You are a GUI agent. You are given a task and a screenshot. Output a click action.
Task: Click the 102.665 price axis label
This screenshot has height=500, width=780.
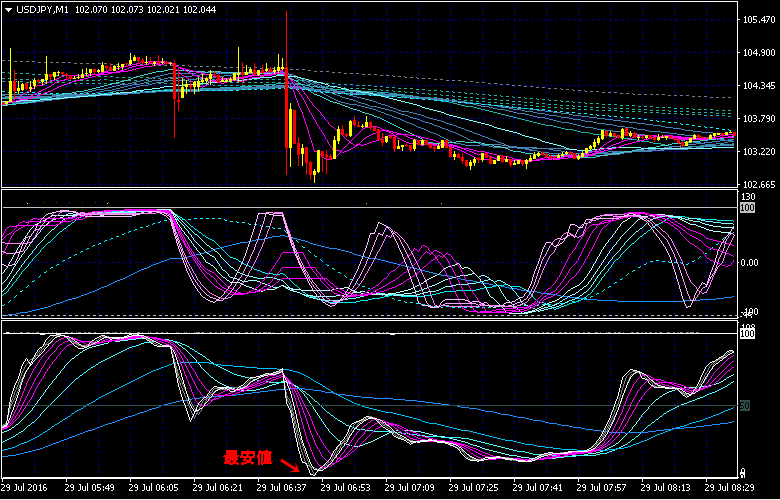(x=759, y=185)
